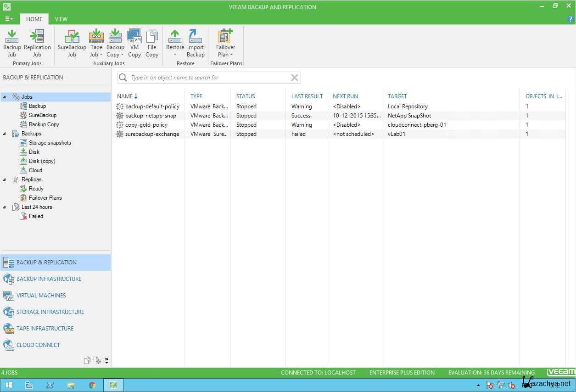Open the main application menu button
This screenshot has width=576, height=392.
pos(9,19)
